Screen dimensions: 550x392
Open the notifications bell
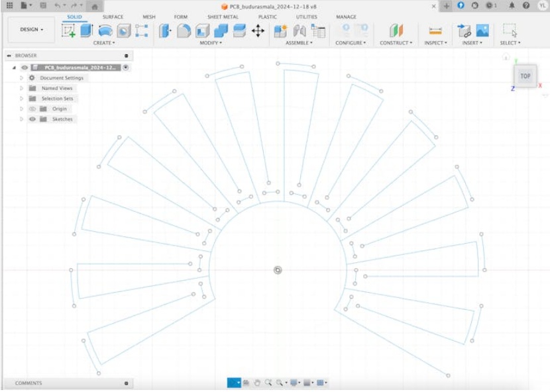coord(512,5)
